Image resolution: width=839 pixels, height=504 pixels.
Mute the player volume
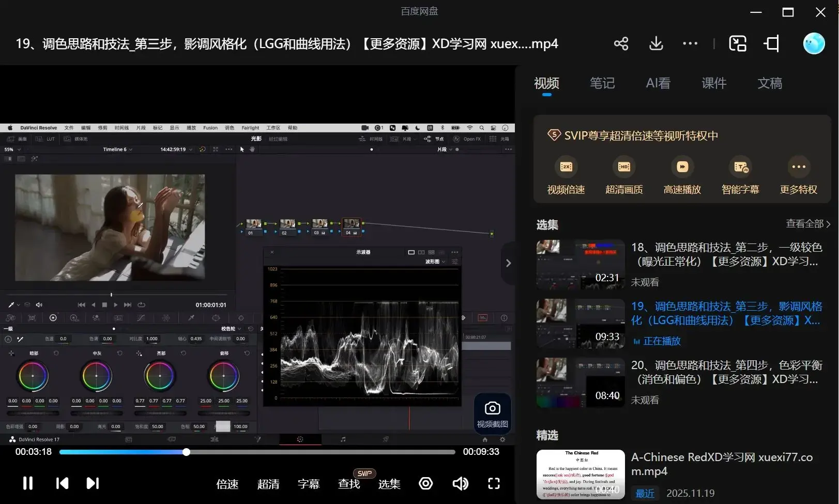pos(460,483)
